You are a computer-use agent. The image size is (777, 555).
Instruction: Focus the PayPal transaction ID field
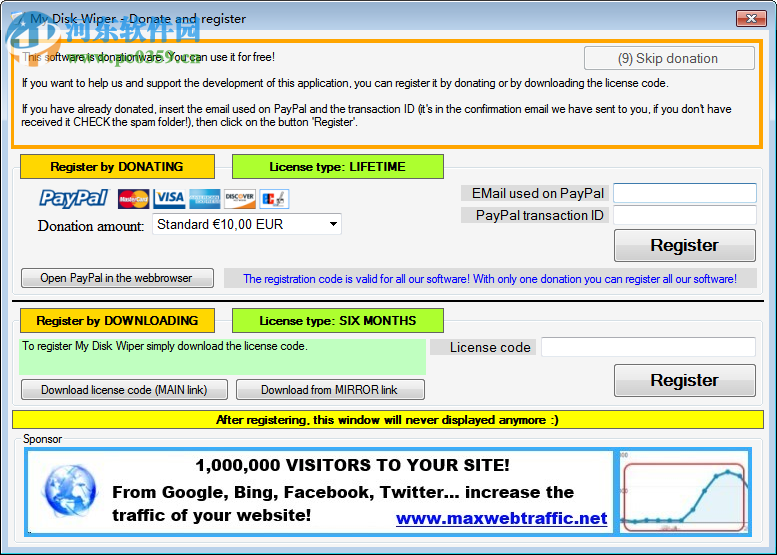(685, 215)
